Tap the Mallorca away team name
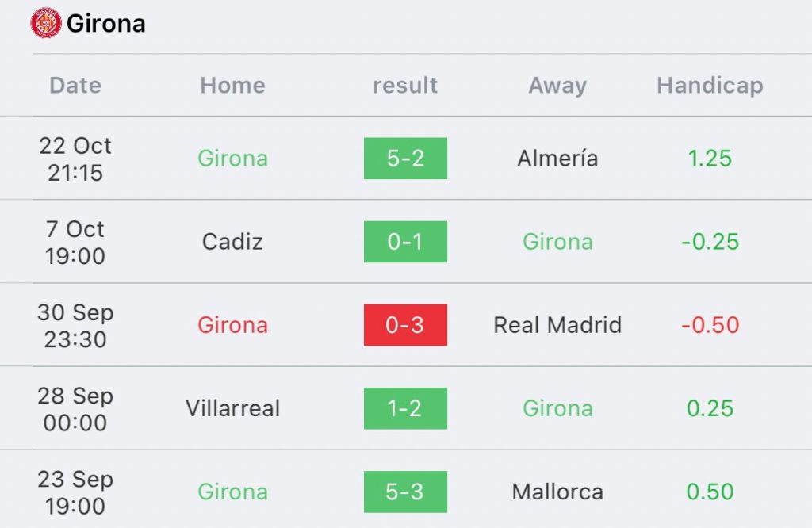Screen dimensions: 812x528 [557, 492]
